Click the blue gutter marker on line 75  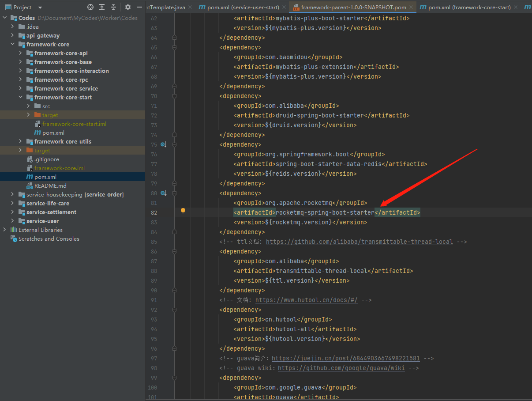coord(163,144)
